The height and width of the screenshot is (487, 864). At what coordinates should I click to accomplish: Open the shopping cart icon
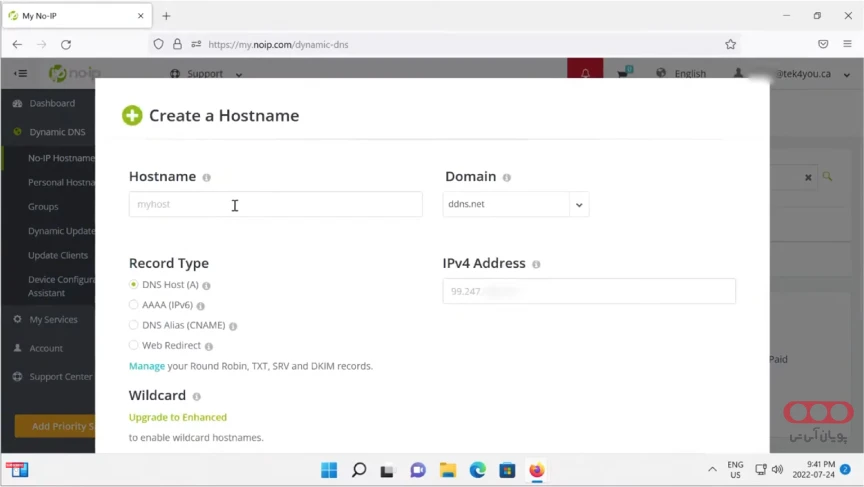(x=624, y=72)
